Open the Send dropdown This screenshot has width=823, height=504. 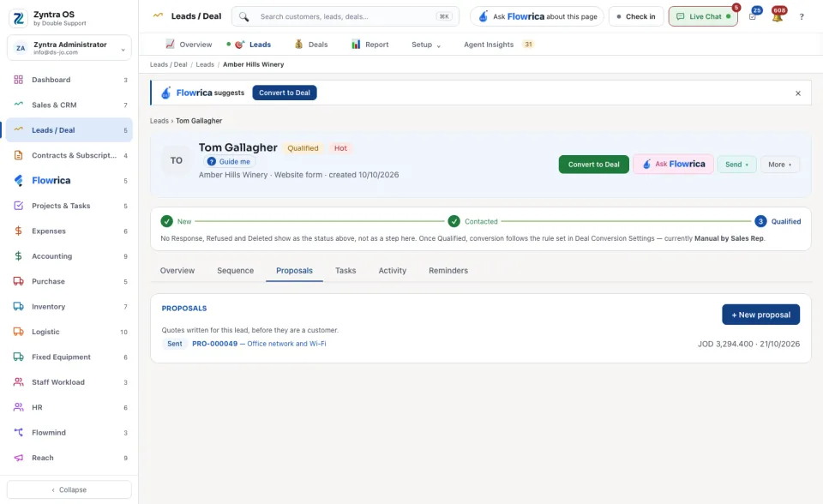[x=737, y=165]
